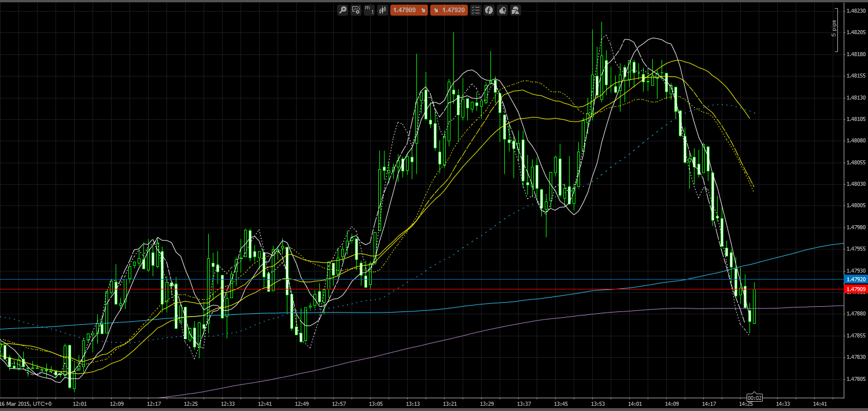The height and width of the screenshot is (411, 868).
Task: Click the 5 pips scale bracket
Action: pos(834,29)
